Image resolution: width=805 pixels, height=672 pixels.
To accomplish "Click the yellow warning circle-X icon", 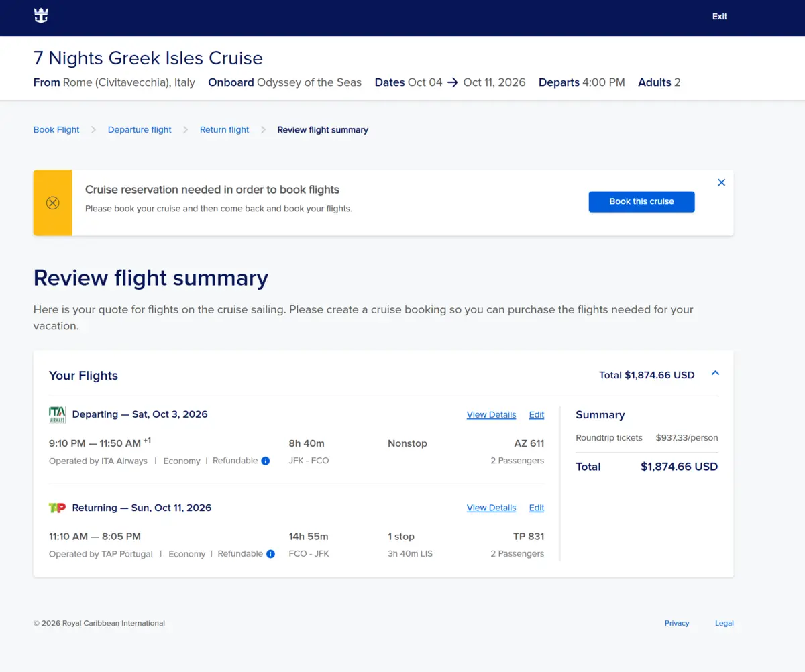I will [53, 203].
